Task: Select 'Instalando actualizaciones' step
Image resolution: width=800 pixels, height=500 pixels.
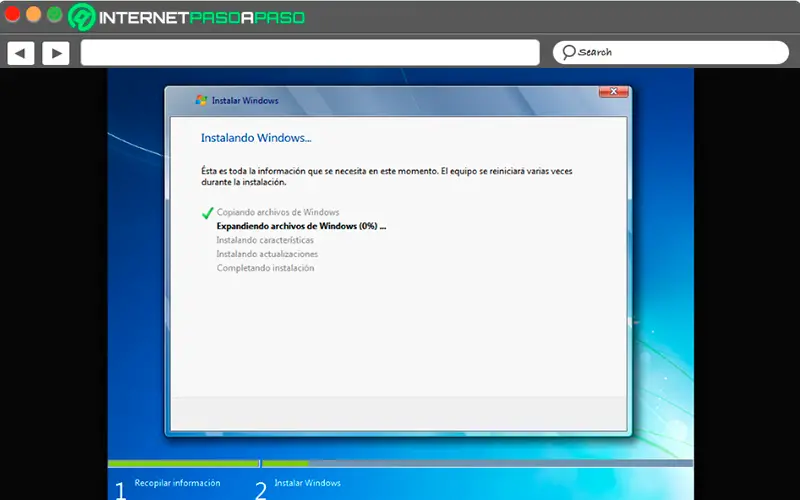Action: click(x=267, y=254)
